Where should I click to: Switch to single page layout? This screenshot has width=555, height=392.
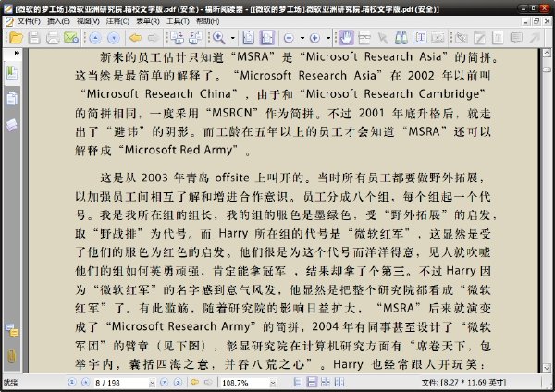[298, 382]
